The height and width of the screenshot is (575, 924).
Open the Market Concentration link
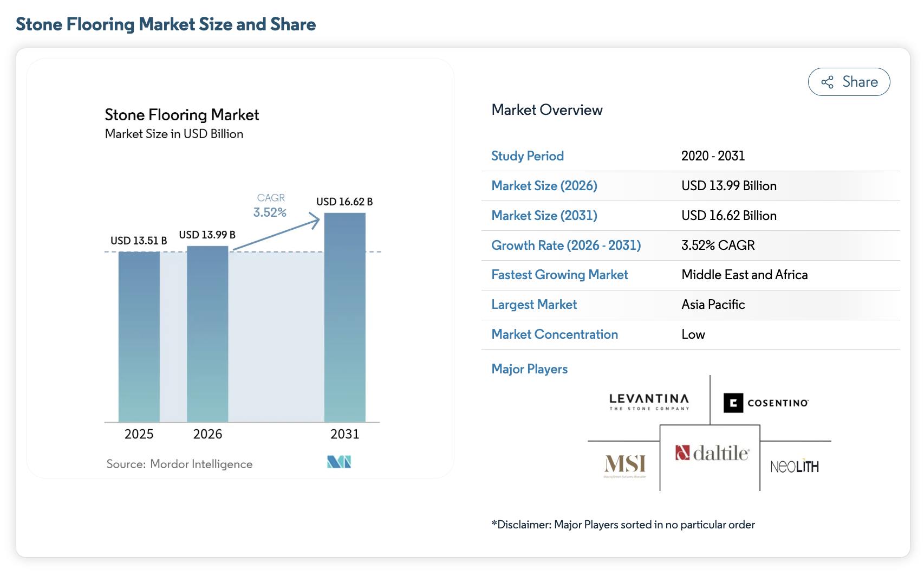(x=555, y=334)
